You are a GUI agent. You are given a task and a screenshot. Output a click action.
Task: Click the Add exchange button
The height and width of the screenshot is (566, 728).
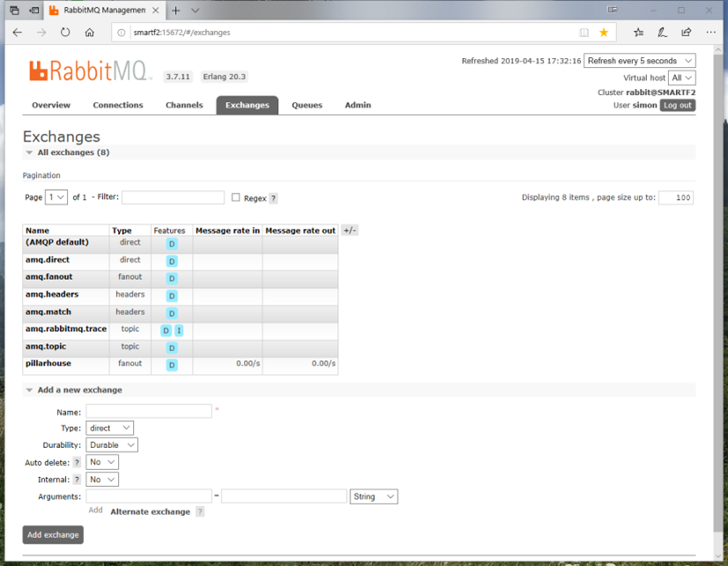point(53,535)
